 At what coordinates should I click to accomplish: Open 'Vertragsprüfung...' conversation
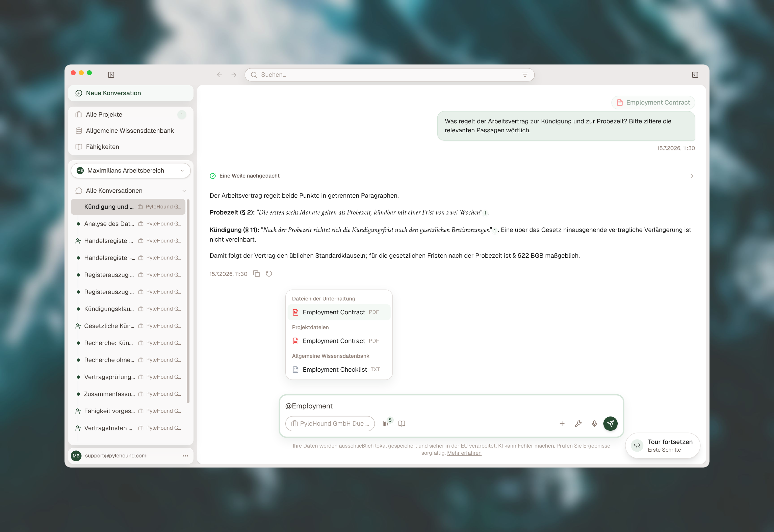tap(128, 377)
